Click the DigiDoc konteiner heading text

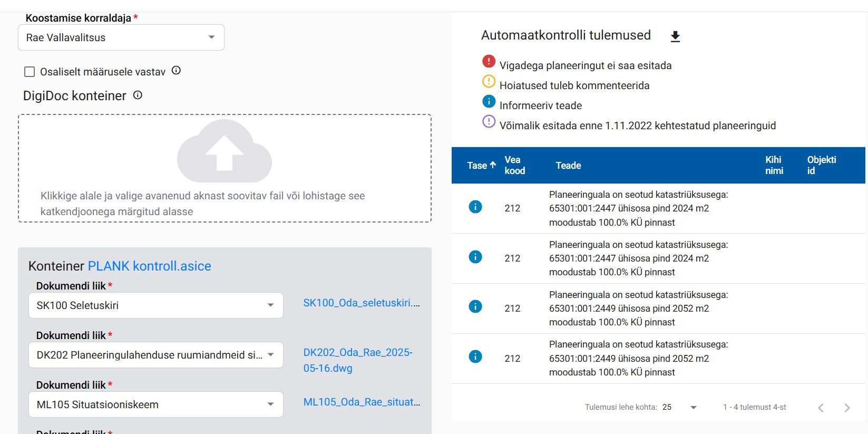75,95
